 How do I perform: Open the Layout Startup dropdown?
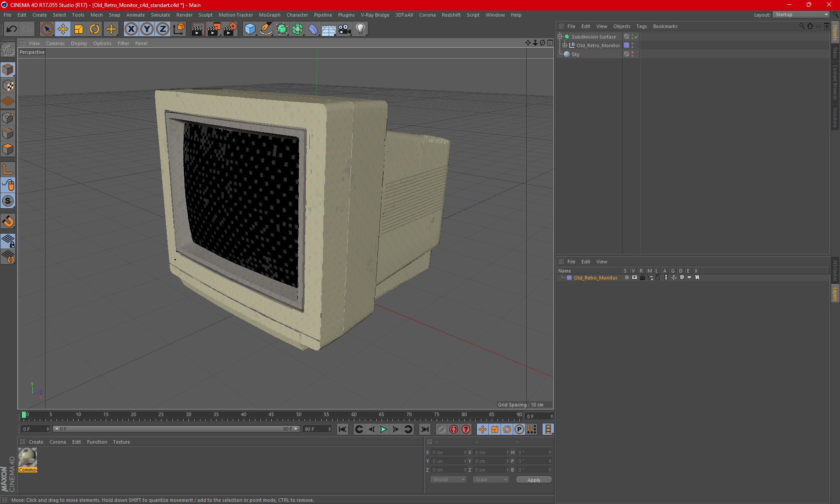coord(801,14)
